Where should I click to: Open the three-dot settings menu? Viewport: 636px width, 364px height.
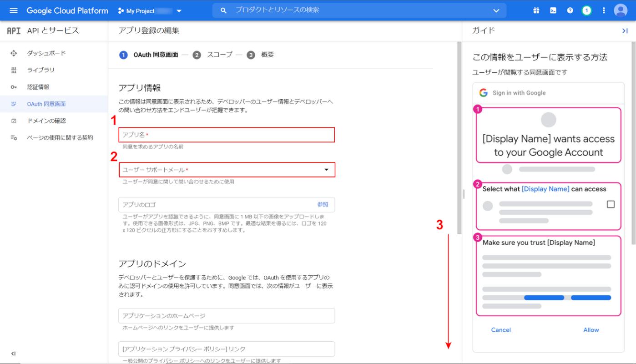(604, 10)
